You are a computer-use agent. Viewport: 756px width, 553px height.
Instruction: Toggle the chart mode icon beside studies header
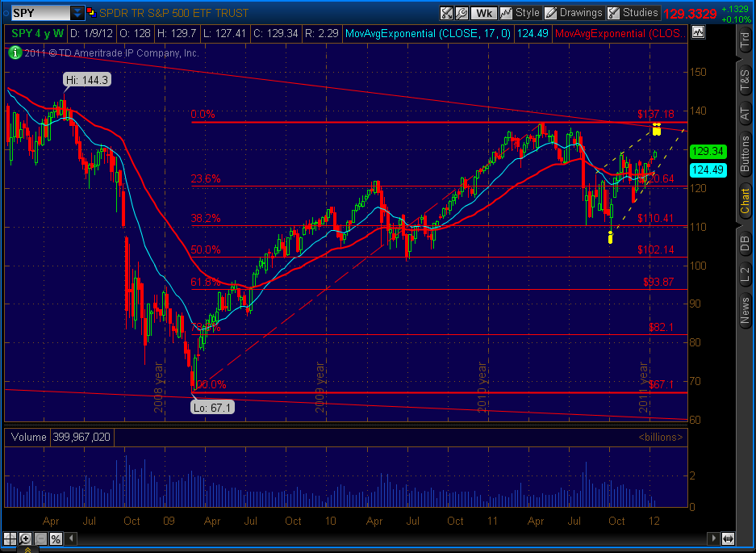tap(698, 33)
